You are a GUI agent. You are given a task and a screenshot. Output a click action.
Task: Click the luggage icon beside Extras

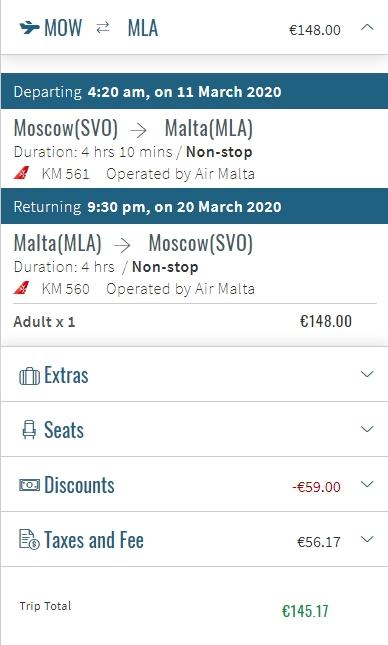(x=29, y=376)
